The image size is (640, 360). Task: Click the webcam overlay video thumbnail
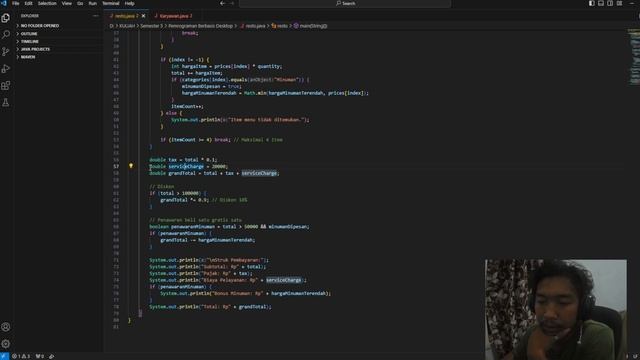556,309
